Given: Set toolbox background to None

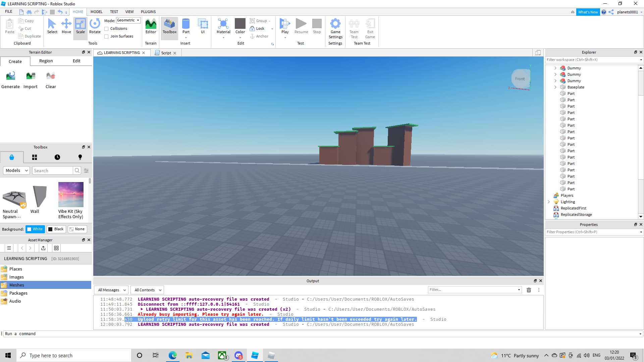Looking at the screenshot, I should (x=77, y=229).
